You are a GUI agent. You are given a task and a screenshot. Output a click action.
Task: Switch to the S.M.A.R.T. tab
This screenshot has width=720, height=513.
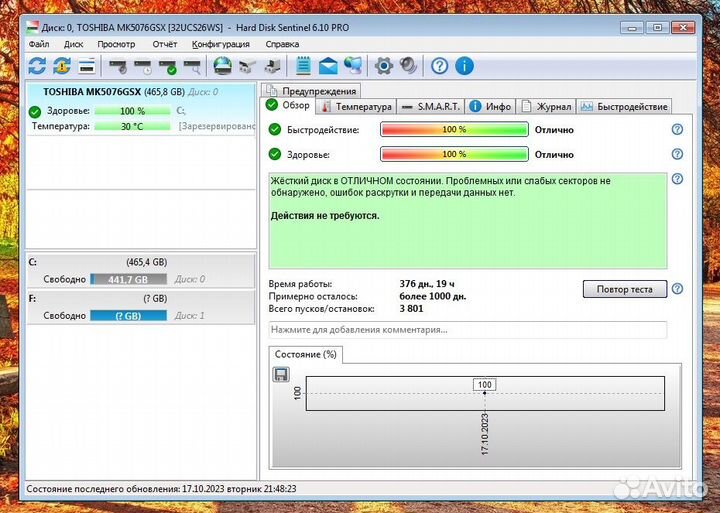pyautogui.click(x=430, y=106)
